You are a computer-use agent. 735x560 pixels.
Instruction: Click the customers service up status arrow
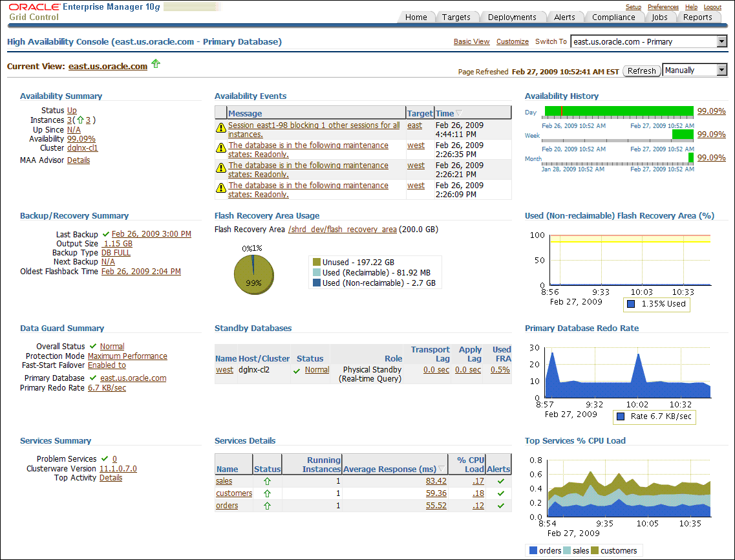coord(267,493)
